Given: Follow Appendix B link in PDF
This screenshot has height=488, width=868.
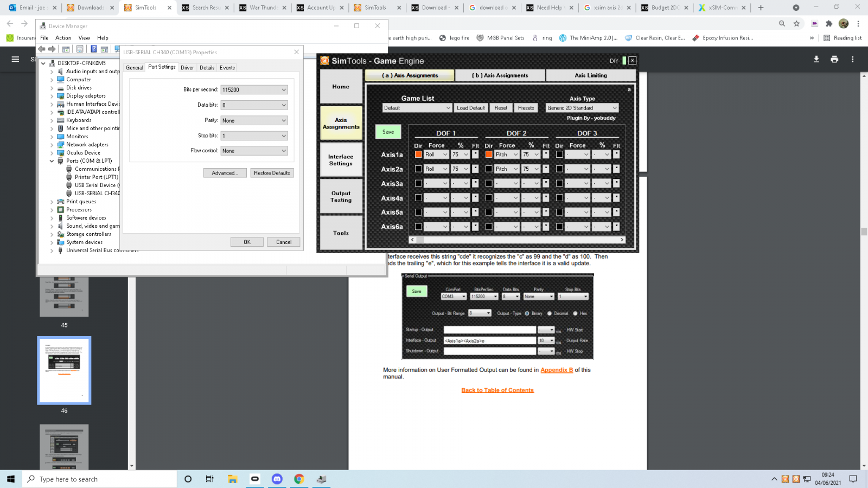Looking at the screenshot, I should pos(557,370).
